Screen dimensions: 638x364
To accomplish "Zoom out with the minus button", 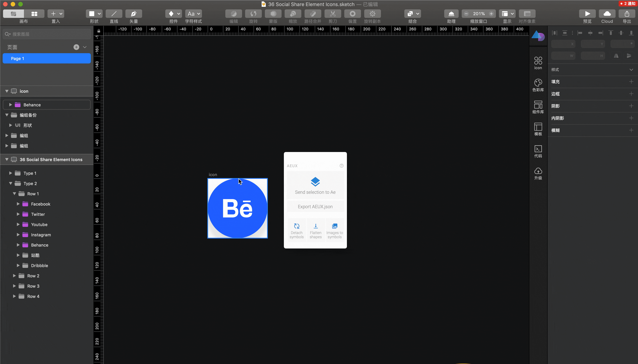I will (466, 14).
